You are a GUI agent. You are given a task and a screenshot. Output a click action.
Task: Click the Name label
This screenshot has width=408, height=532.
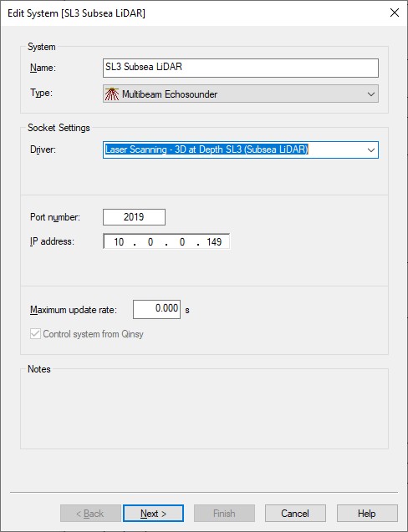coord(43,68)
